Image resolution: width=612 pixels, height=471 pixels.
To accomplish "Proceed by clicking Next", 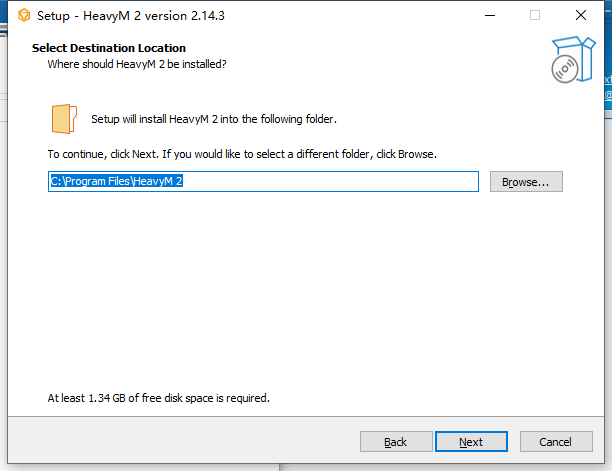I will coord(471,442).
